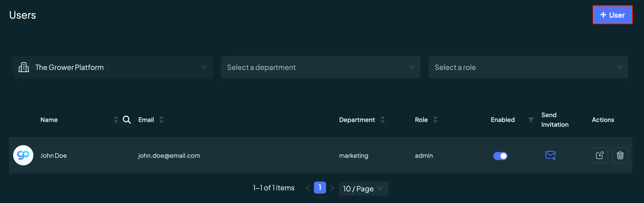Open The Grower Platform organization dropdown
This screenshot has width=644, height=203.
pyautogui.click(x=113, y=68)
